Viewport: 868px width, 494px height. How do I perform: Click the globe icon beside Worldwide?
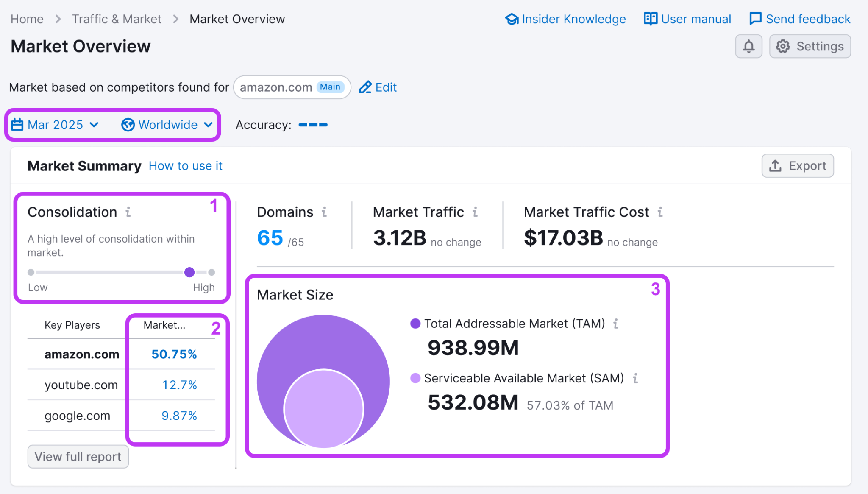(x=127, y=125)
